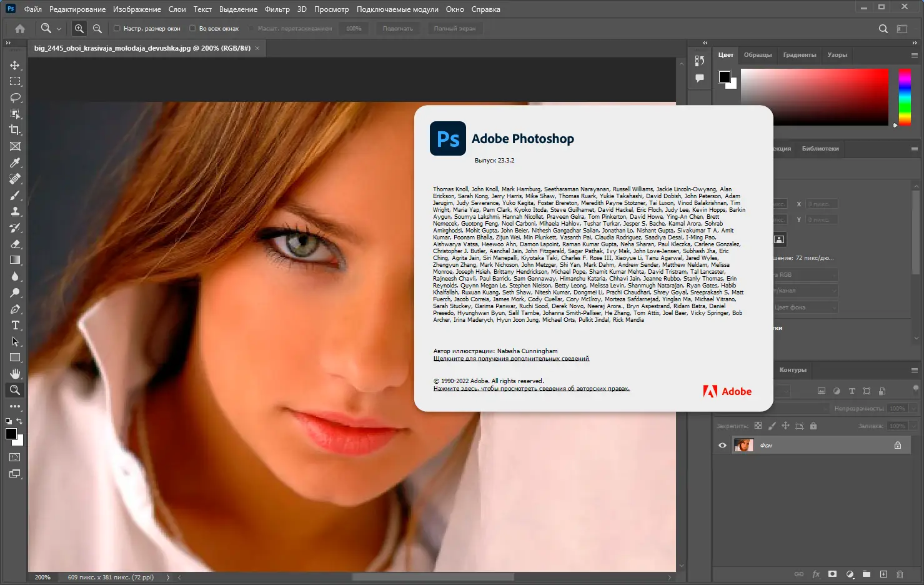This screenshot has width=924, height=585.
Task: Select the Eyedropper tool
Action: click(x=15, y=162)
